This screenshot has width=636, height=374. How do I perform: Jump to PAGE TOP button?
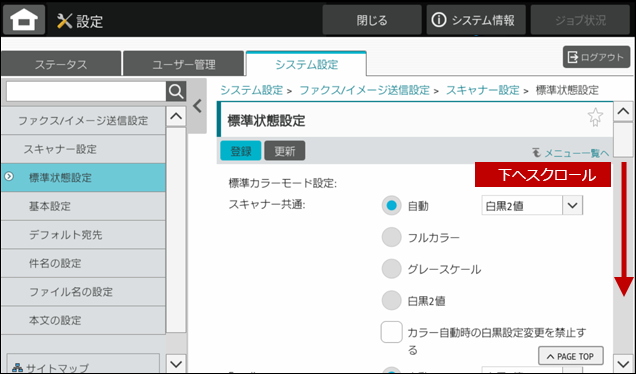point(571,356)
